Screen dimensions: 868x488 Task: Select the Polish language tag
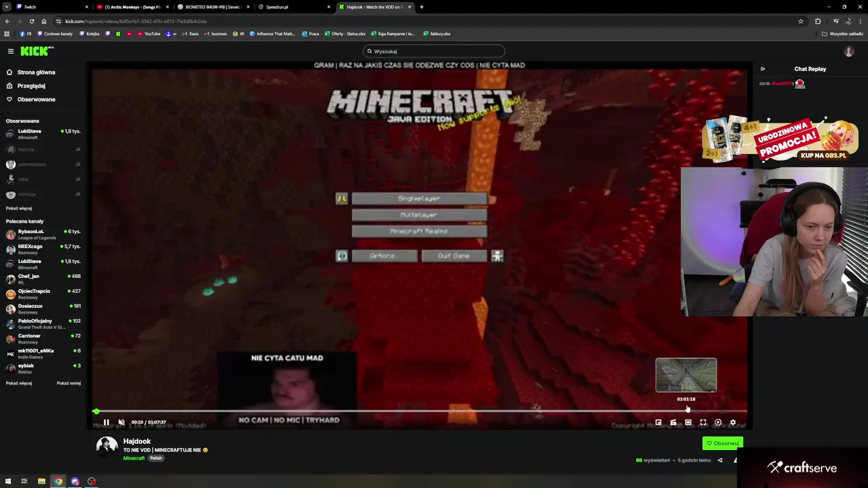pos(156,458)
